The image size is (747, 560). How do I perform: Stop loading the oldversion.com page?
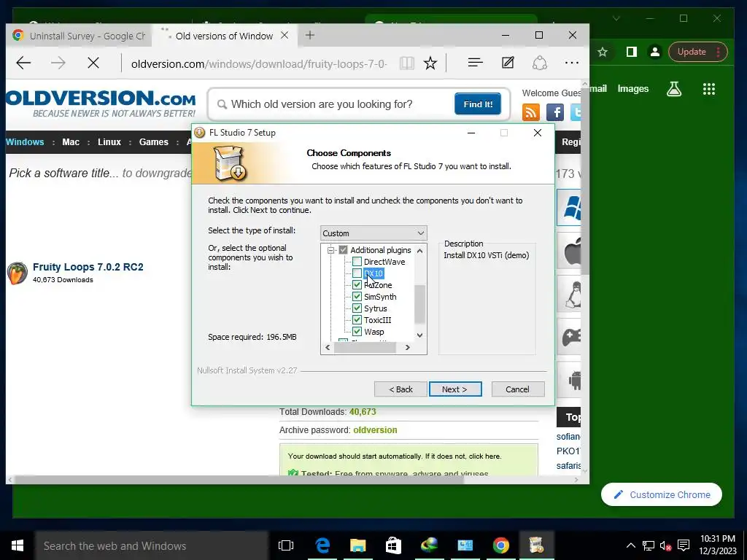click(93, 63)
